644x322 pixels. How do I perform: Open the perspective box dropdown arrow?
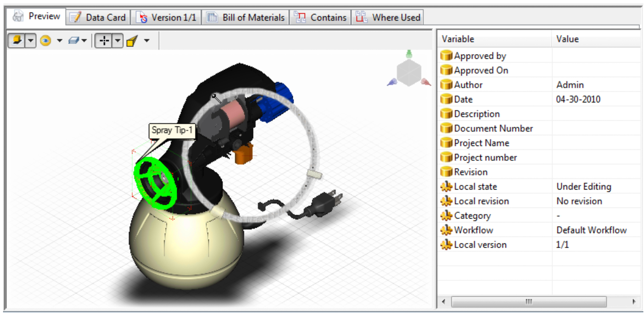click(147, 41)
